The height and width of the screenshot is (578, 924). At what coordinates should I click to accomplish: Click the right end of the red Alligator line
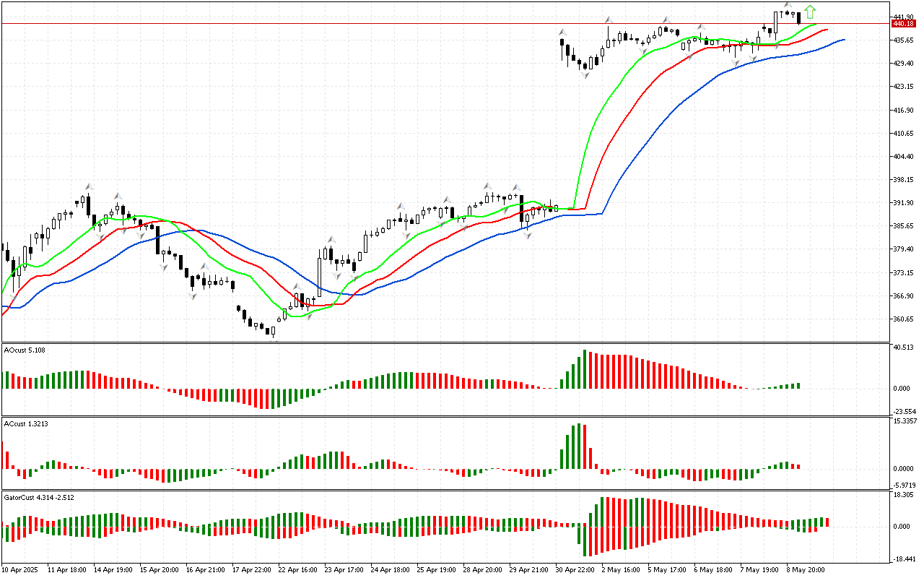pos(827,30)
